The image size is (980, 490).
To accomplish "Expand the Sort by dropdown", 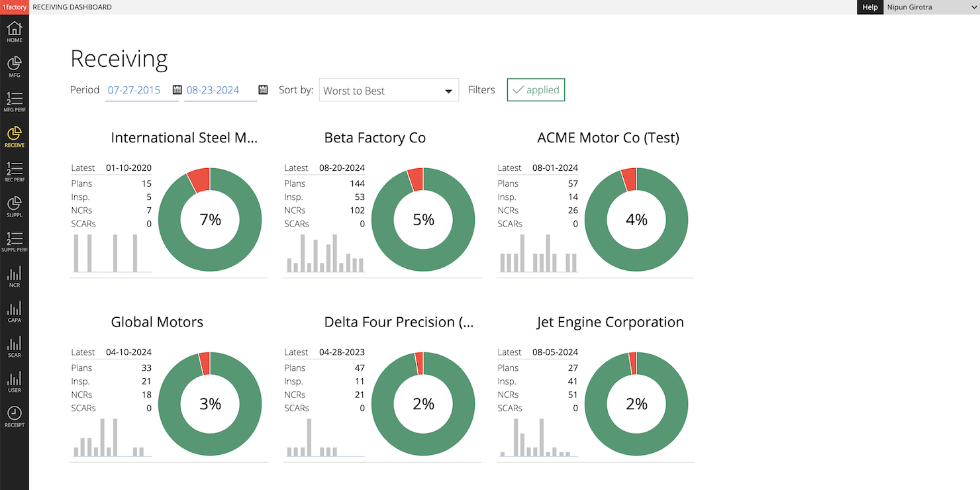I will (x=389, y=91).
